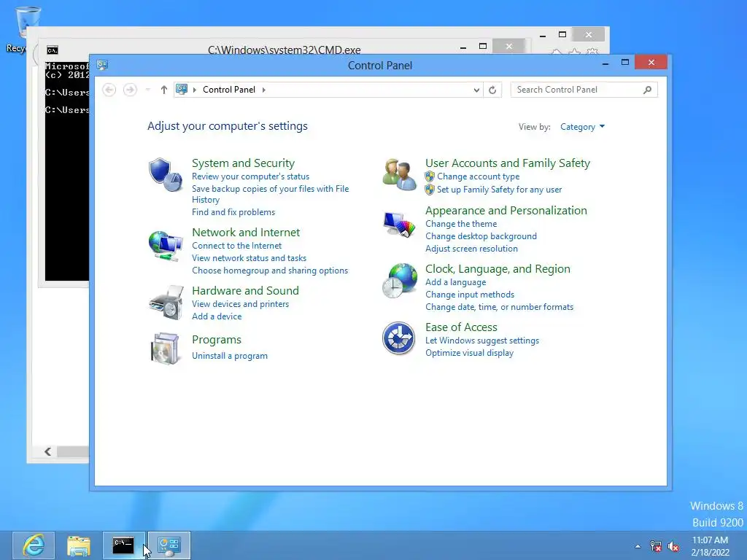The height and width of the screenshot is (560, 747).
Task: Click Change the theme
Action: pyautogui.click(x=461, y=224)
